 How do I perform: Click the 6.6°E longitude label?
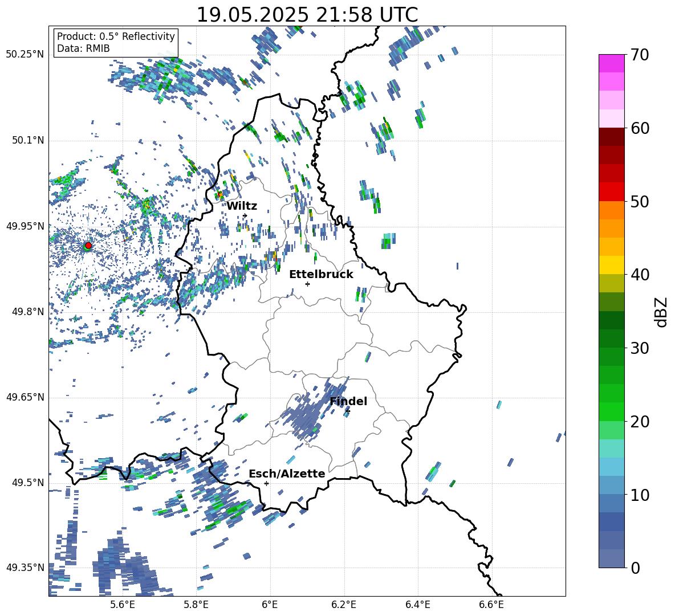(491, 605)
